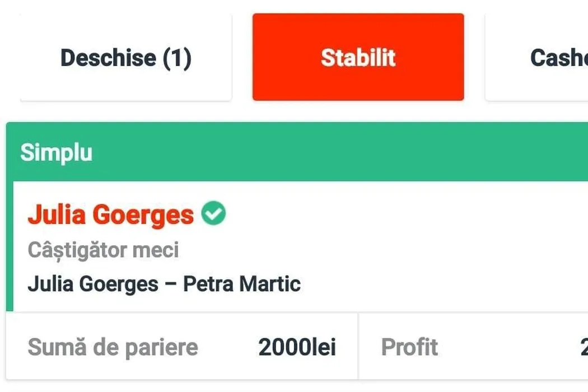Switch to the red Stabilit tab
Screen dimensions: 588x392
(358, 58)
